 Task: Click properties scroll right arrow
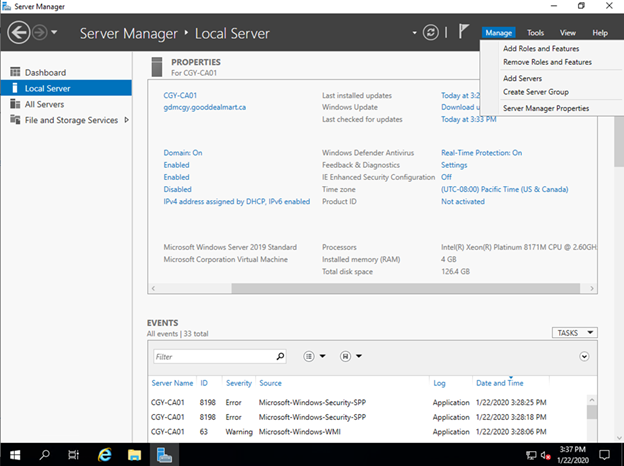point(592,288)
